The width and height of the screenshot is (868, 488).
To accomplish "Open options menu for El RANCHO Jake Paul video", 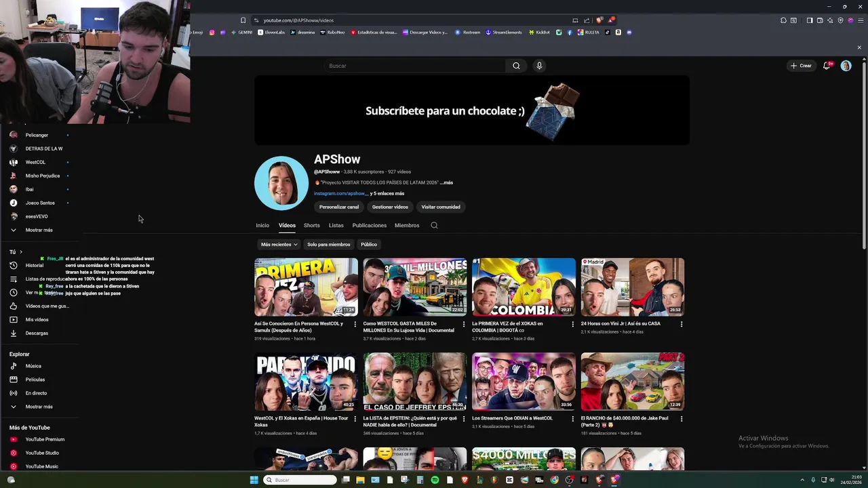I will 682,419.
